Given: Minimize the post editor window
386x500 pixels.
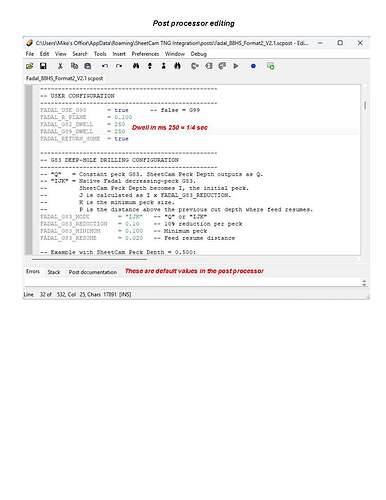Looking at the screenshot, I should pyautogui.click(x=320, y=43).
